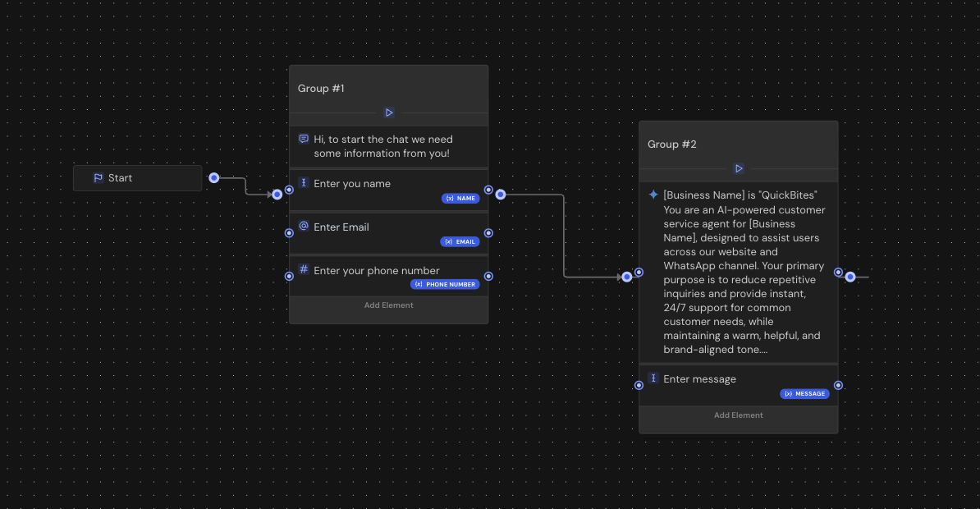Click the hash icon beside phone number
The width and height of the screenshot is (980, 509).
(304, 269)
